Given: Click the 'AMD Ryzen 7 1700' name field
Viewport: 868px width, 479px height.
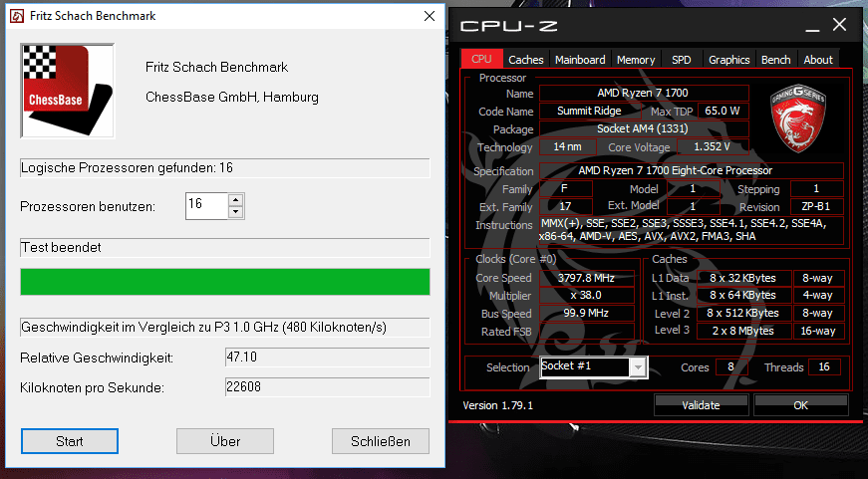Looking at the screenshot, I should pos(643,93).
